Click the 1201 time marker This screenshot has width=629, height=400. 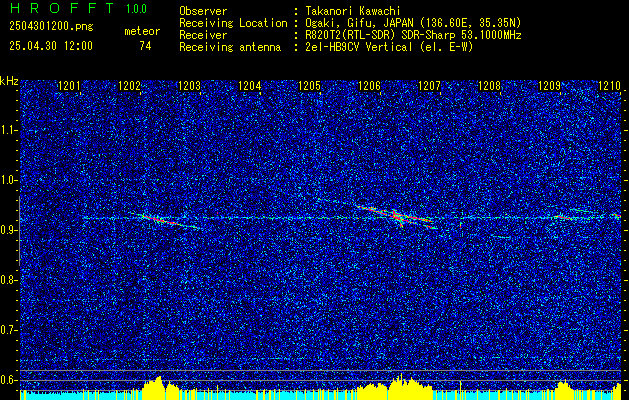(69, 86)
